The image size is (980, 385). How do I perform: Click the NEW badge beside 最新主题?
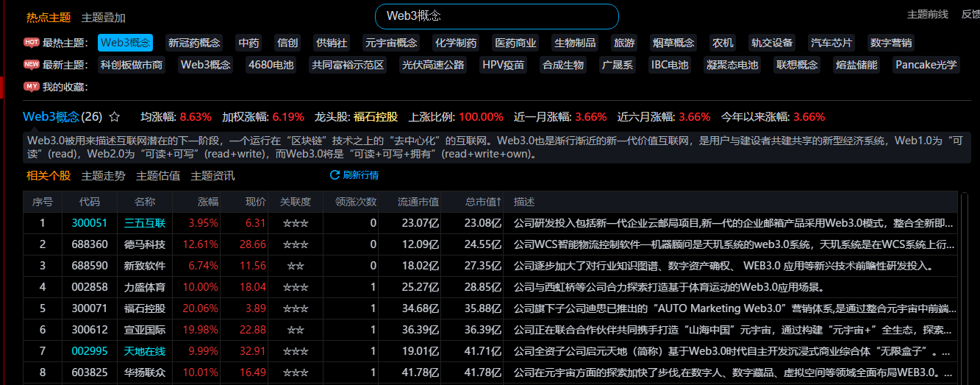click(32, 65)
